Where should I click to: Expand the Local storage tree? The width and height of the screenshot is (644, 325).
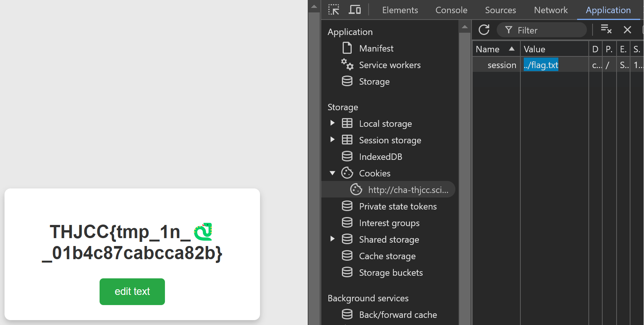(x=332, y=123)
